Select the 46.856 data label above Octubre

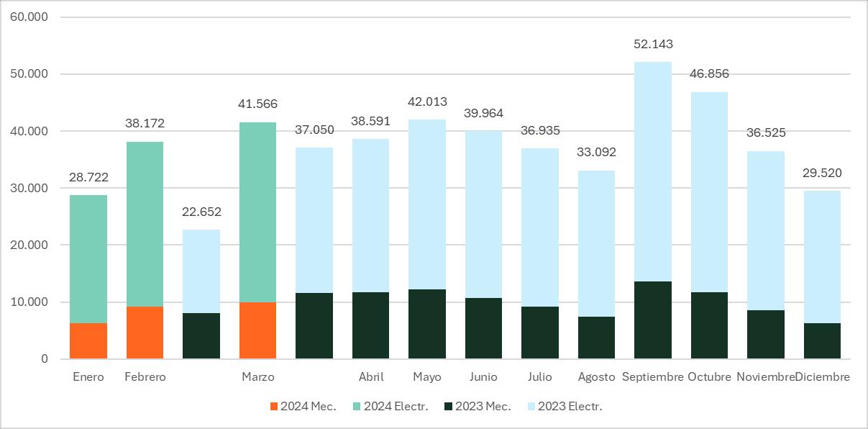pyautogui.click(x=709, y=73)
